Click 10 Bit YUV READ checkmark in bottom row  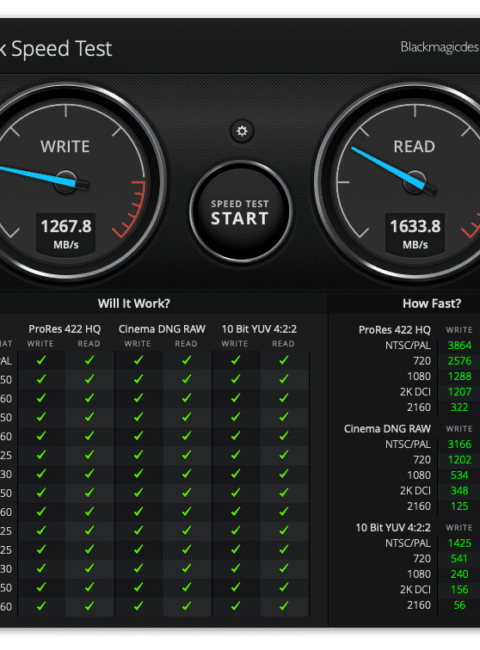[284, 606]
